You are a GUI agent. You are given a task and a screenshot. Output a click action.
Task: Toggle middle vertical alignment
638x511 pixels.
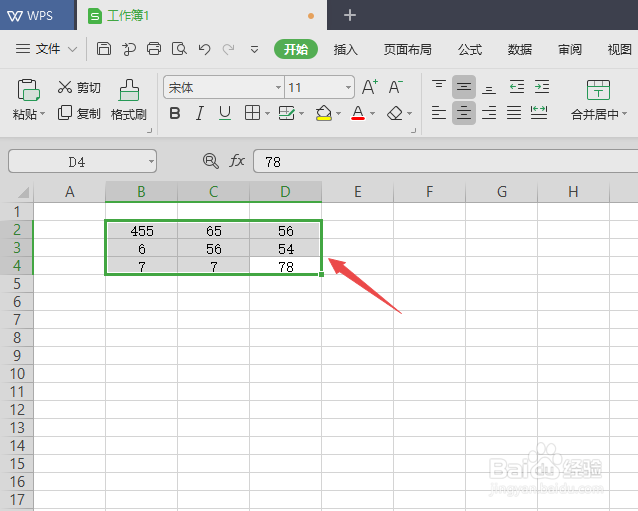[463, 87]
